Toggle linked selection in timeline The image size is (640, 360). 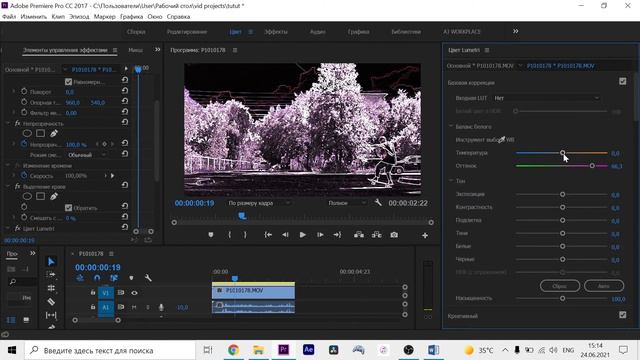tap(114, 278)
